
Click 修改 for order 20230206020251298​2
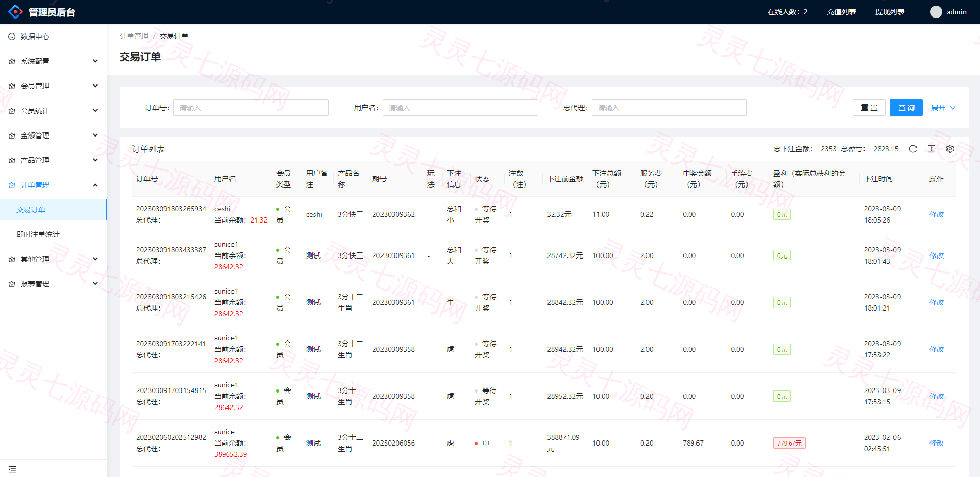pos(937,443)
